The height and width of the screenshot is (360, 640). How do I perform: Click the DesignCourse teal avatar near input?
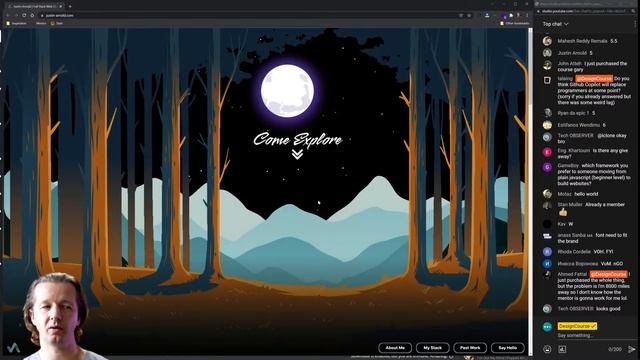point(547,327)
